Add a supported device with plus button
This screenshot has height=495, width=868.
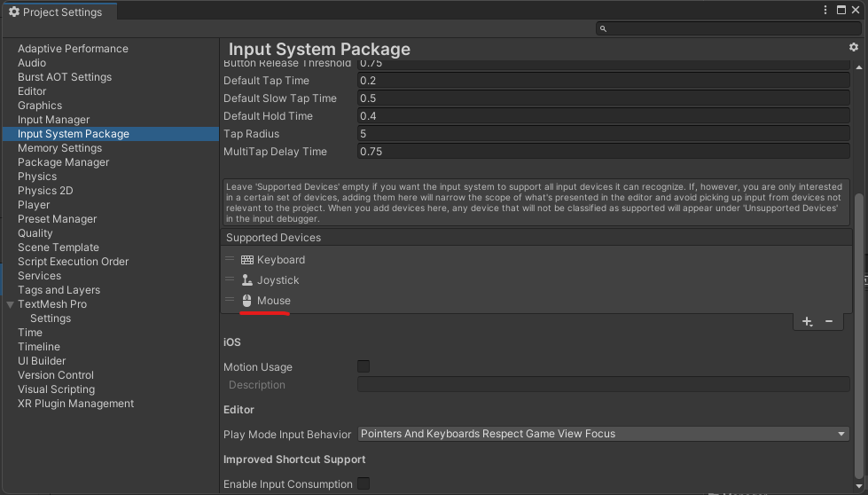807,322
